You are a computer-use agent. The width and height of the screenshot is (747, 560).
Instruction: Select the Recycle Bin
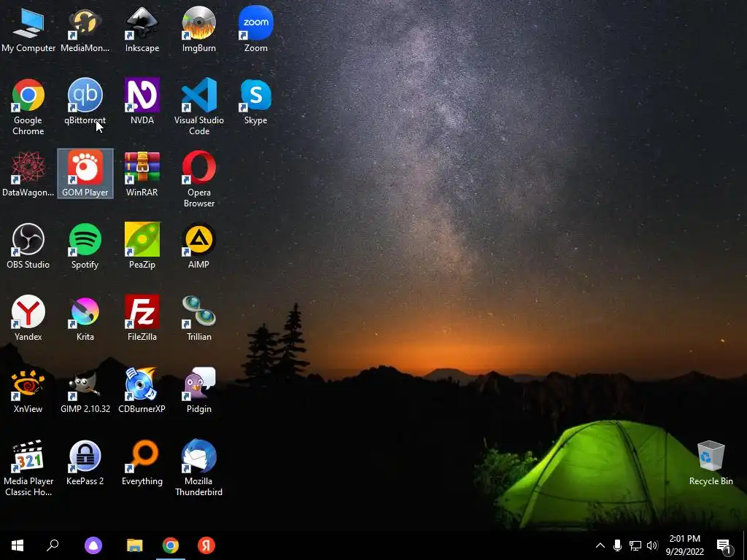tap(711, 463)
